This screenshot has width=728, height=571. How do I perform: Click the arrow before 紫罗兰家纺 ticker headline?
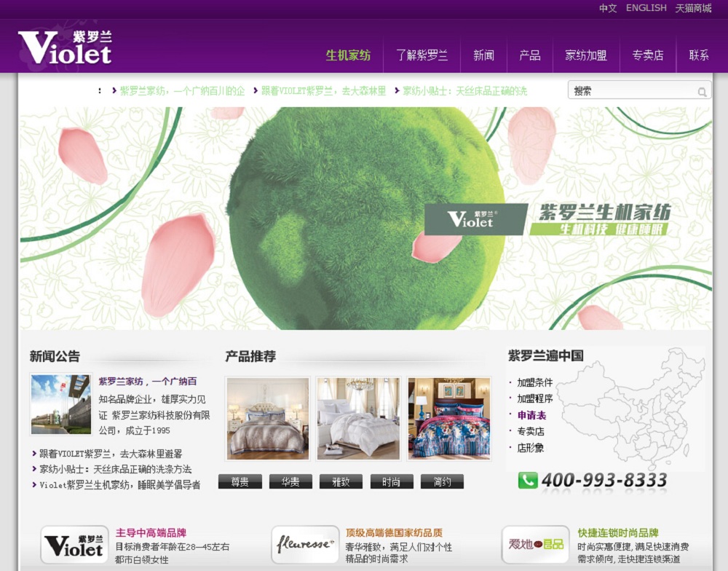[114, 90]
